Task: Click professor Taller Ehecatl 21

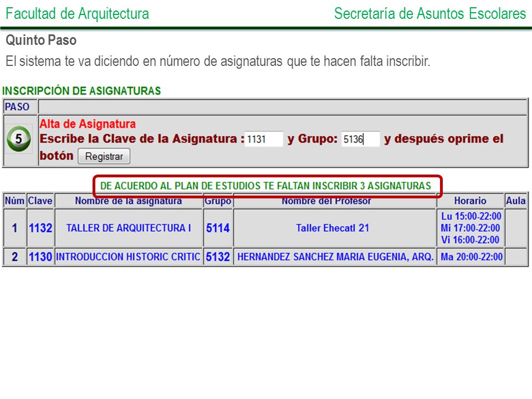Action: [x=332, y=228]
